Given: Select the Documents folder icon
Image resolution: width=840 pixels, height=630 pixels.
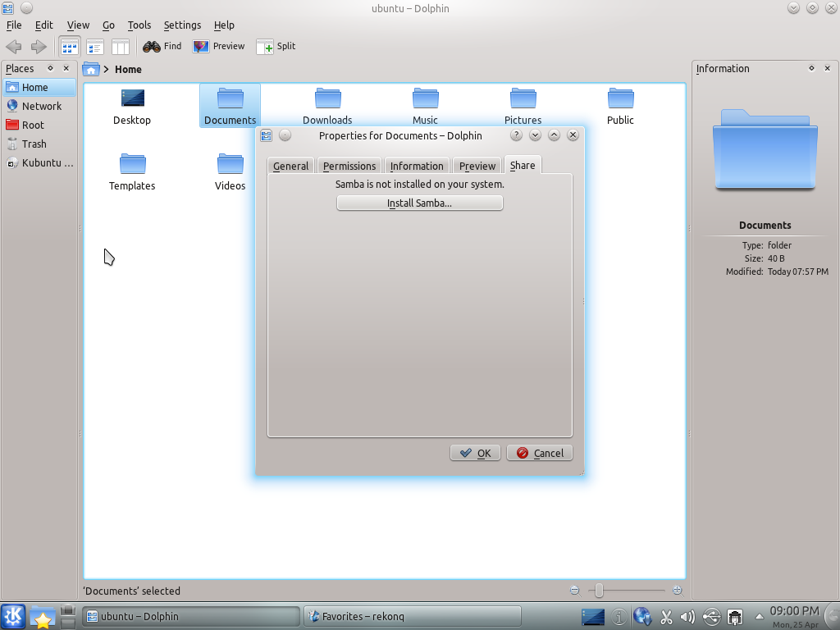Looking at the screenshot, I should (231, 98).
